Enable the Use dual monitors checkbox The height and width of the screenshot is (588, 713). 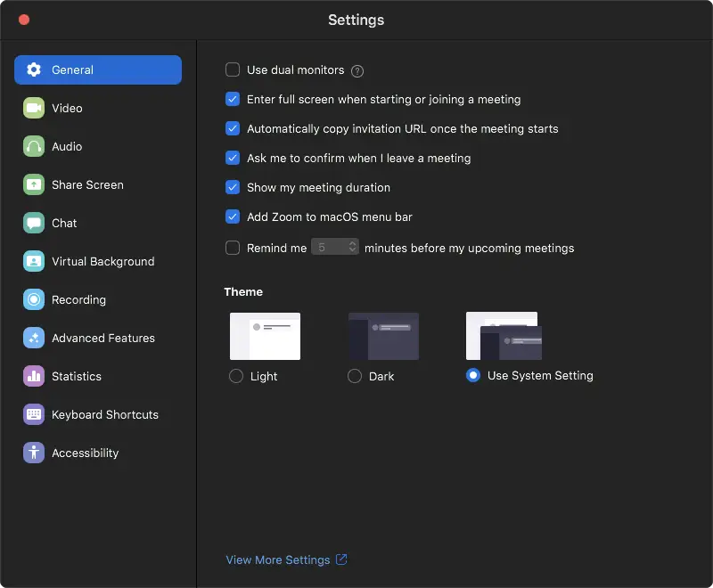(233, 69)
